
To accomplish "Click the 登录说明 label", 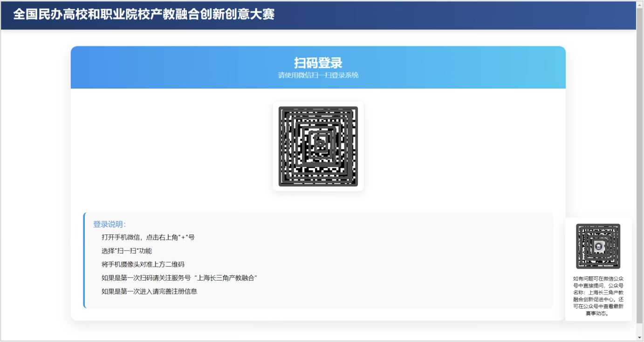I will pyautogui.click(x=110, y=224).
